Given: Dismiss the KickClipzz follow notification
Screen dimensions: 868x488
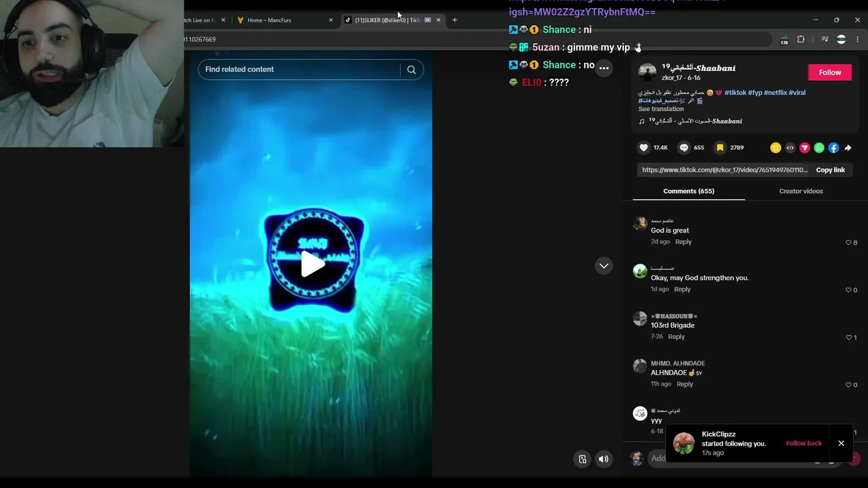Looking at the screenshot, I should [841, 443].
